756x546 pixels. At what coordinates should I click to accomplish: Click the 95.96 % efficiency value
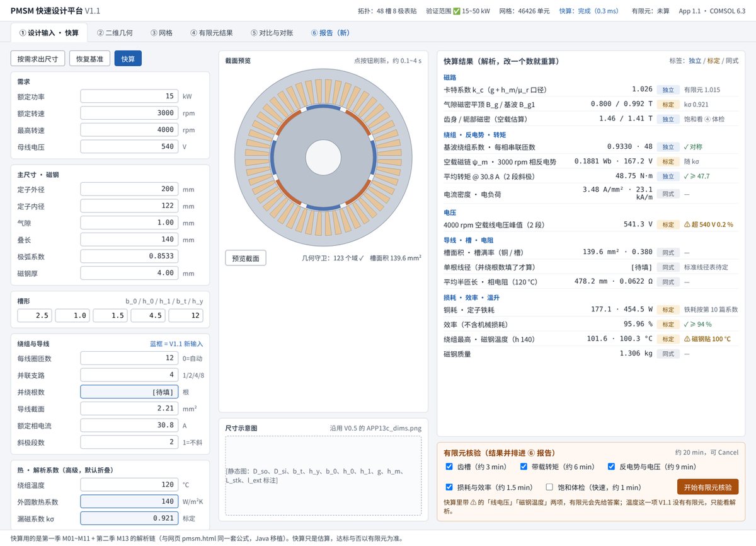(x=638, y=324)
